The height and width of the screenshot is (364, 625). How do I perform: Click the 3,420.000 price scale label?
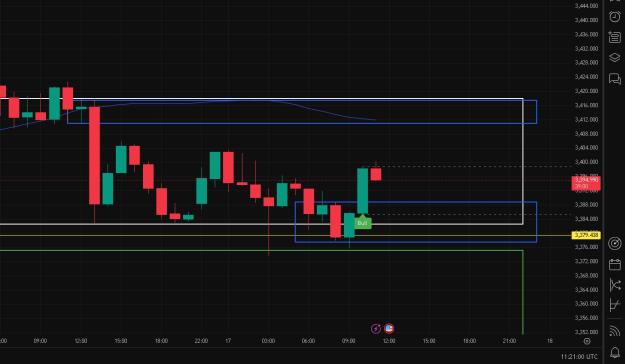point(586,91)
